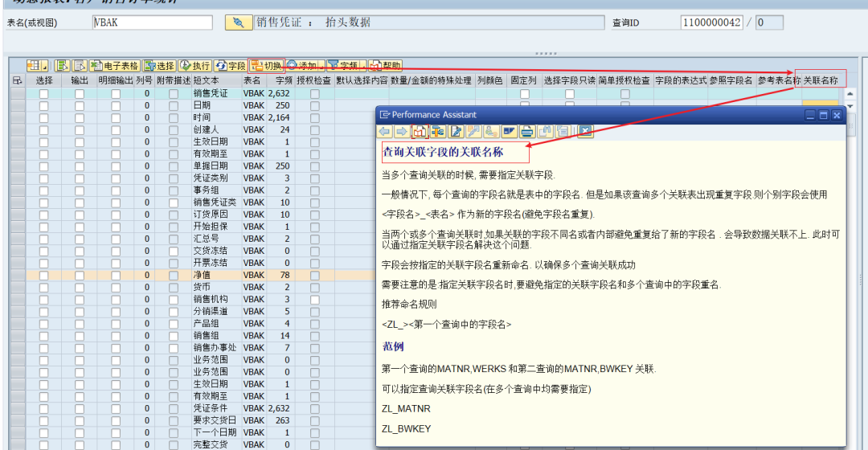The height and width of the screenshot is (450, 868).
Task: Toggle 选择字段只读 checkbox for 销售凭证 row
Action: pos(570,93)
